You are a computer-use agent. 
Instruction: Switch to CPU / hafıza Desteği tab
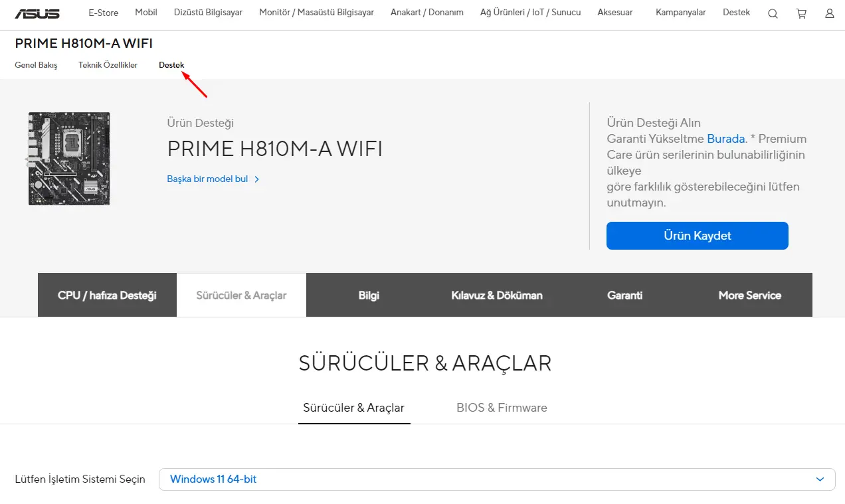click(x=107, y=295)
